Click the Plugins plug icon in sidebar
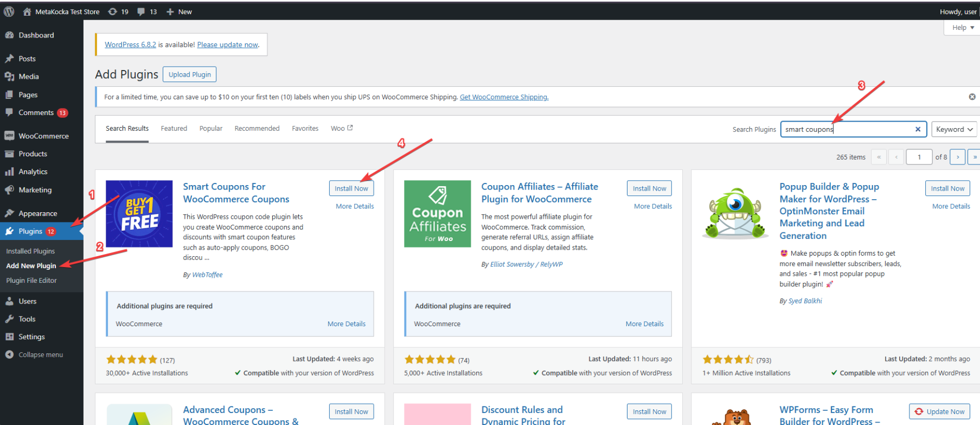980x425 pixels. pyautogui.click(x=9, y=231)
